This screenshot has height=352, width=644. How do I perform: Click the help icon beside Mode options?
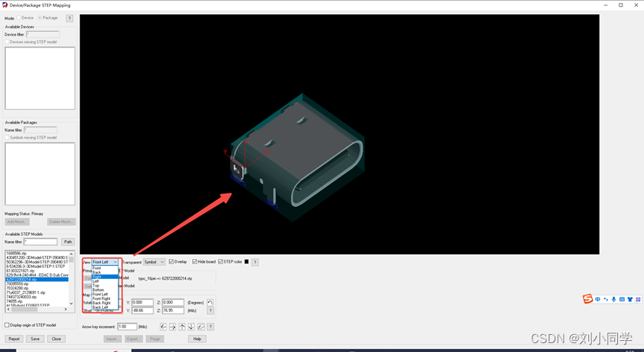(69, 18)
